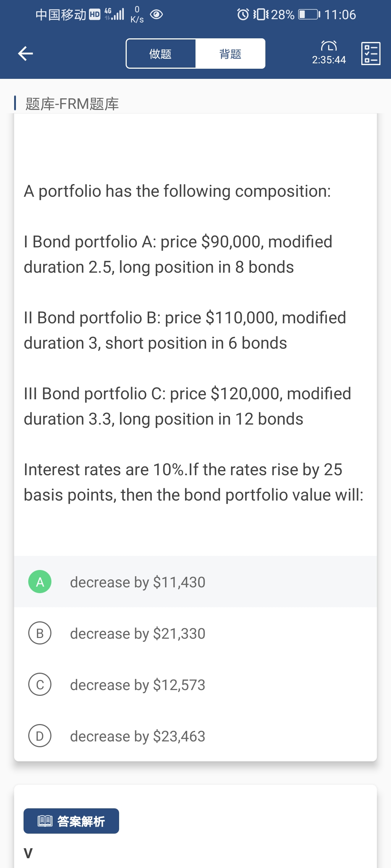The width and height of the screenshot is (391, 868).
Task: Tap the countdown timer clock icon
Action: point(329,46)
